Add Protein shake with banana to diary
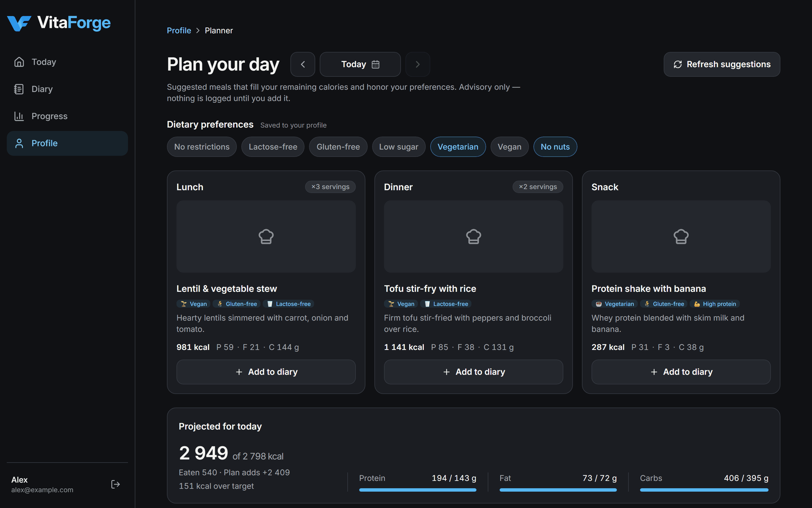The image size is (812, 508). (x=681, y=372)
